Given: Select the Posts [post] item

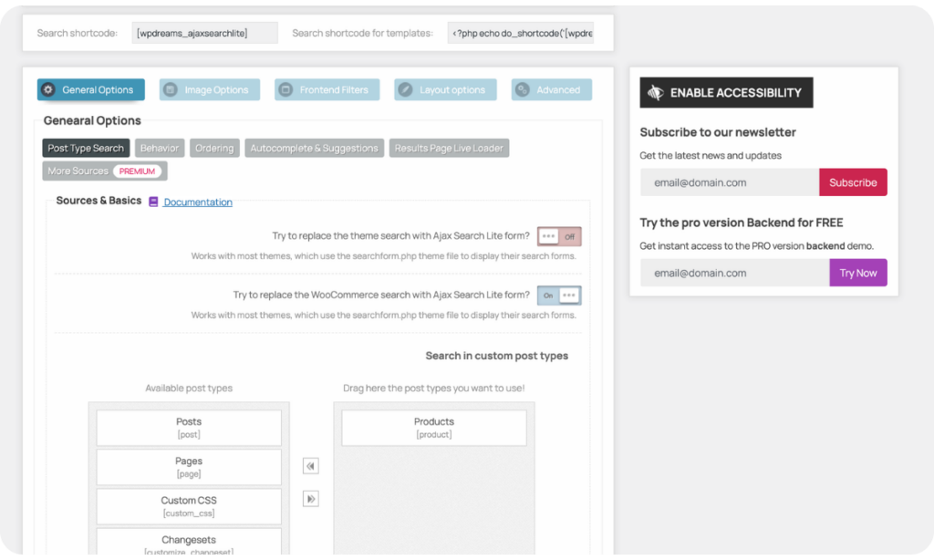Looking at the screenshot, I should (x=189, y=428).
